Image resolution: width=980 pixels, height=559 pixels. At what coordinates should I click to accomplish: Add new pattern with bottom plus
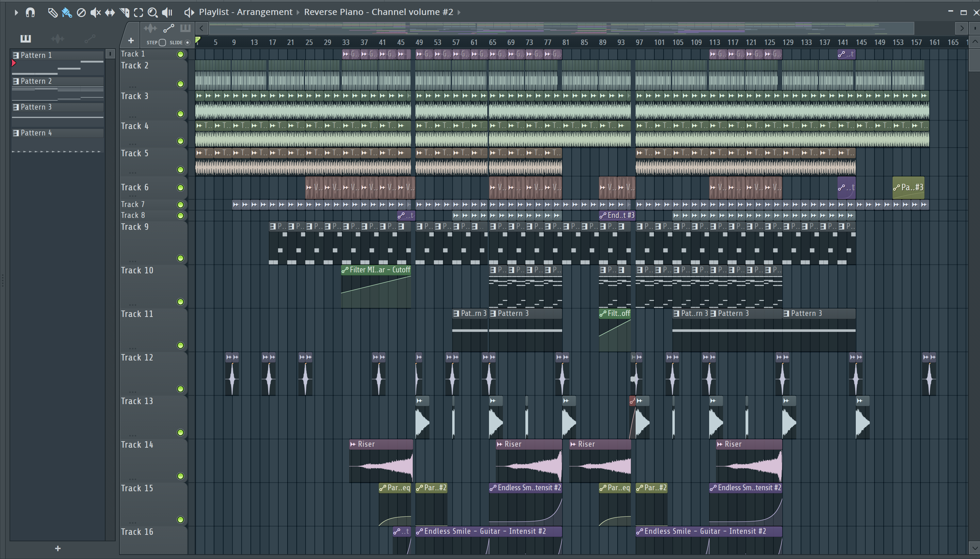58,548
